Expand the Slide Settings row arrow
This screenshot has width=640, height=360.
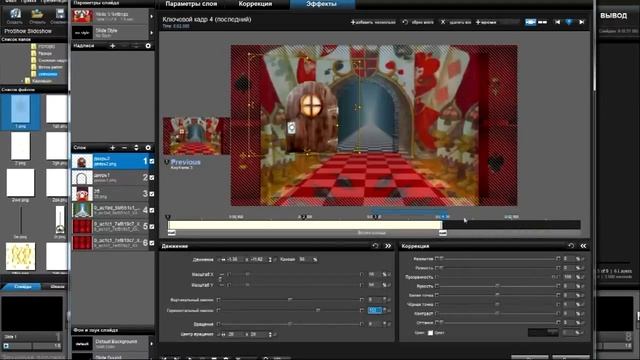[x=151, y=17]
